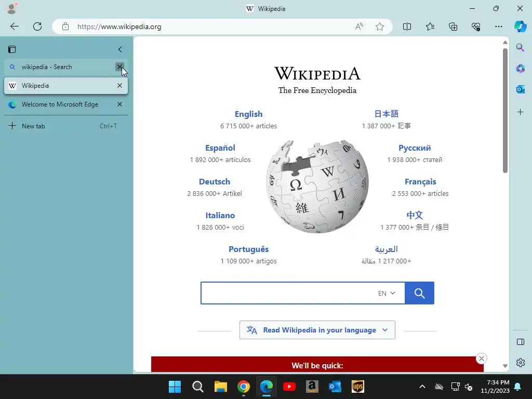Open Windows Start menu

(x=175, y=387)
